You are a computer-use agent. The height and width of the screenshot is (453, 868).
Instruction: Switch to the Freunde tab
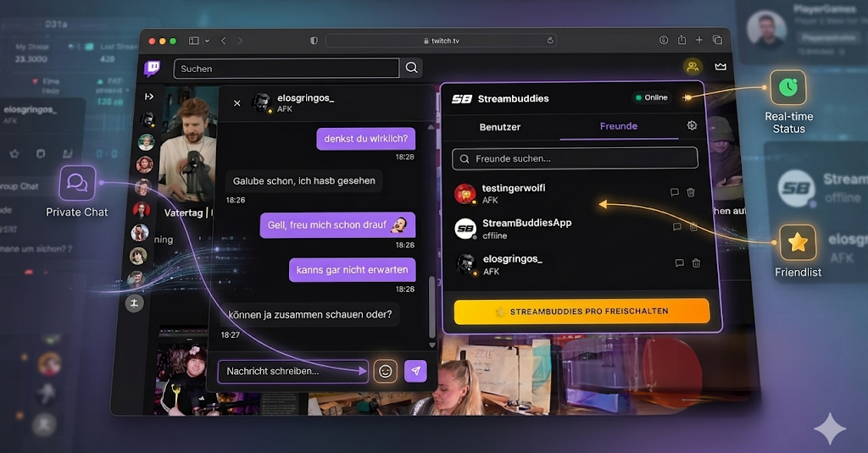click(618, 126)
